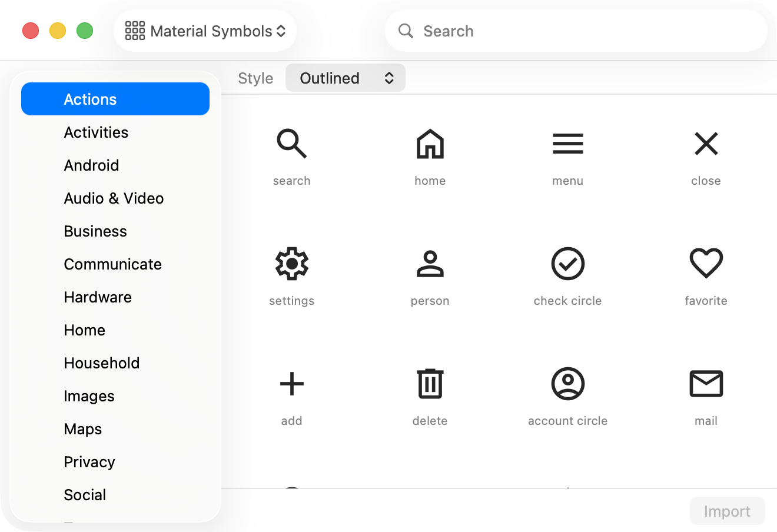Choose the Privacy category

pyautogui.click(x=115, y=462)
